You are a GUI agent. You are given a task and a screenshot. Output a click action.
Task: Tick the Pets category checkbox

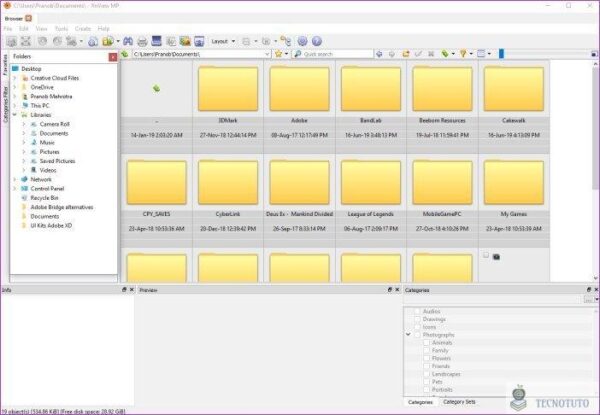click(426, 382)
